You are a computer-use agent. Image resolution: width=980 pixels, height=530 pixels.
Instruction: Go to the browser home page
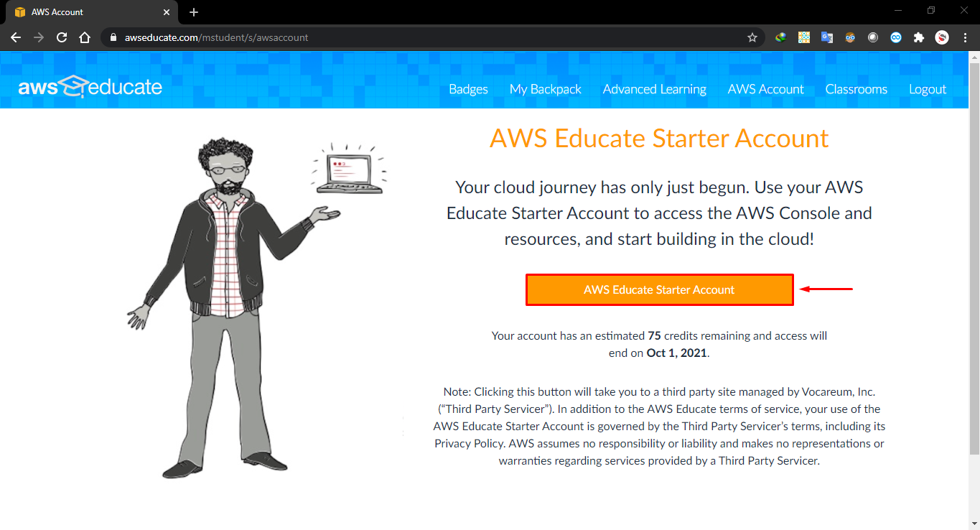[x=85, y=37]
